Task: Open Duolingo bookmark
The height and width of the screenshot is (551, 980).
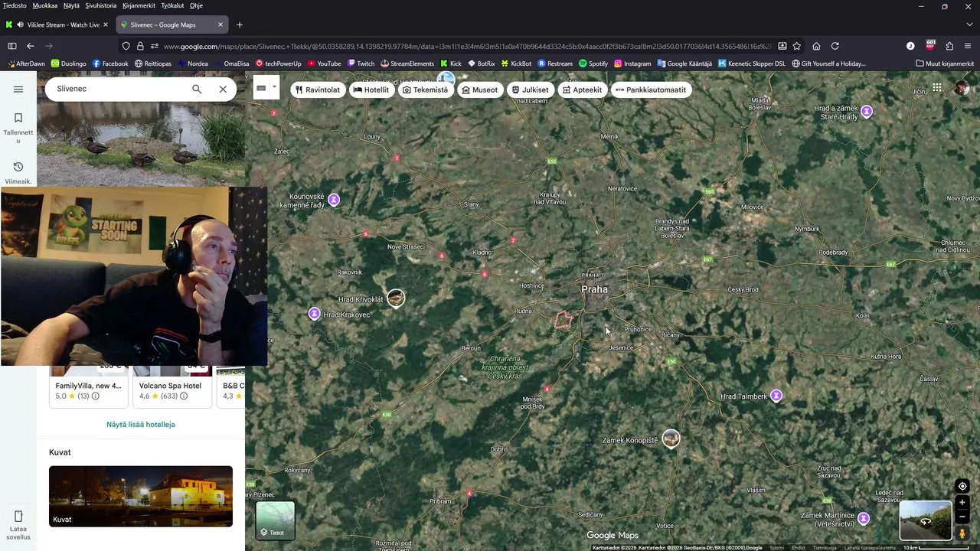Action: tap(68, 64)
